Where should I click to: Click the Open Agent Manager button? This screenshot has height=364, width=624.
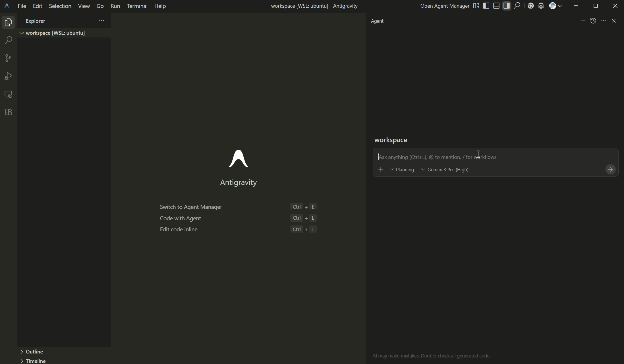coord(445,6)
